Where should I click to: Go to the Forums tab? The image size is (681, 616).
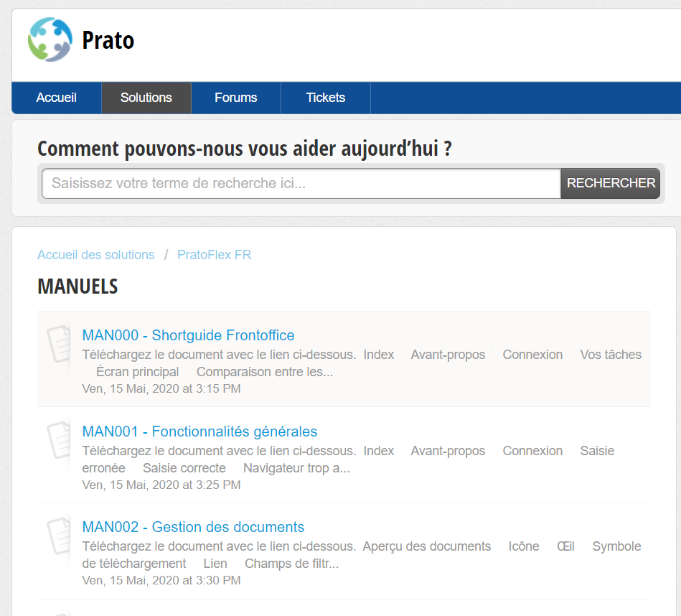click(236, 98)
